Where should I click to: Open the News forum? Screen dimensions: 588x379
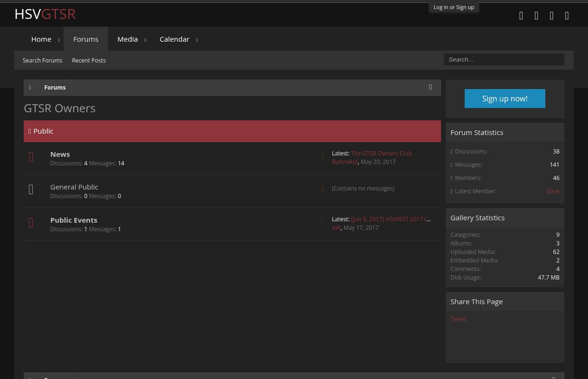tap(60, 154)
